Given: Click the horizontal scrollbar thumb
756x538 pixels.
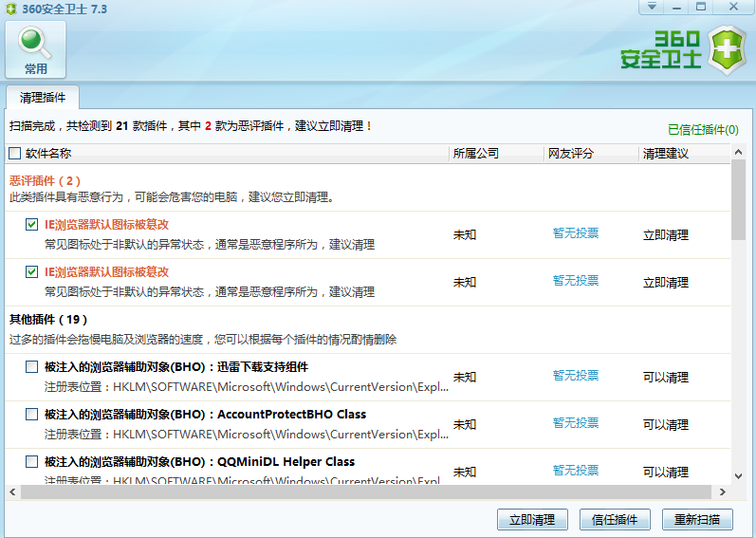Looking at the screenshot, I should point(366,492).
